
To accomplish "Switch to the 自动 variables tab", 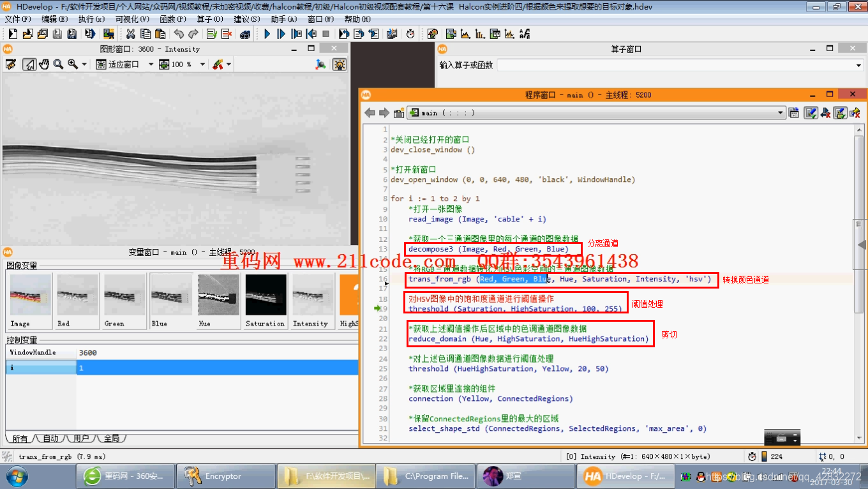I will coord(50,439).
